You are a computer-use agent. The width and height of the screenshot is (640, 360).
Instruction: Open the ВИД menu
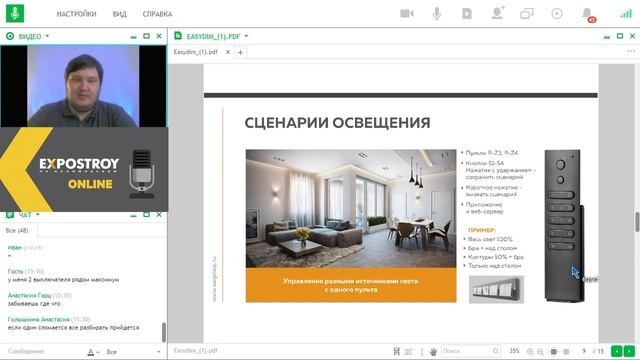[x=120, y=14]
